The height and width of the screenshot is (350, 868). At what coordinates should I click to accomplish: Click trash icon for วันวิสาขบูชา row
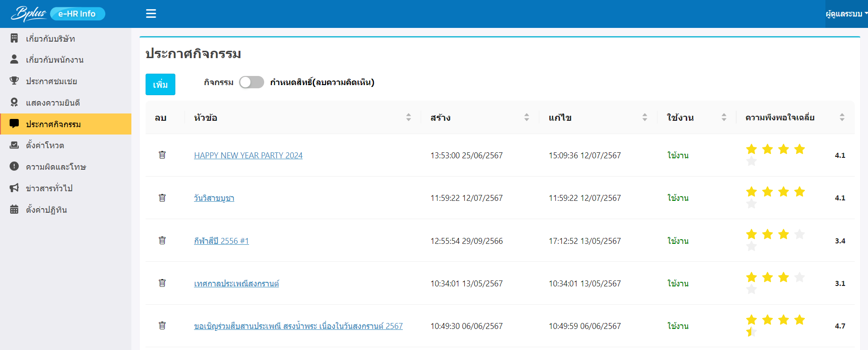[162, 198]
